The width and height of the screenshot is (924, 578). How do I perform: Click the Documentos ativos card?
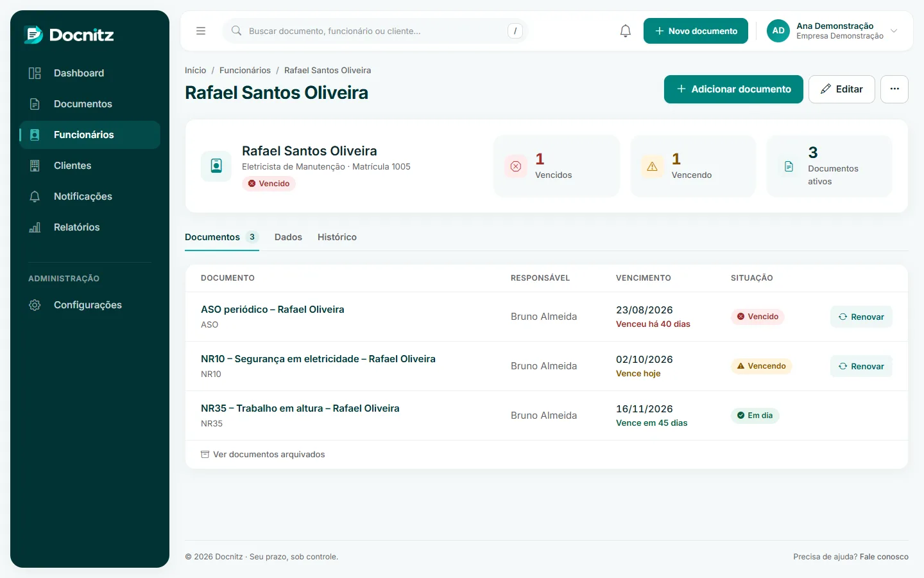[x=829, y=166]
